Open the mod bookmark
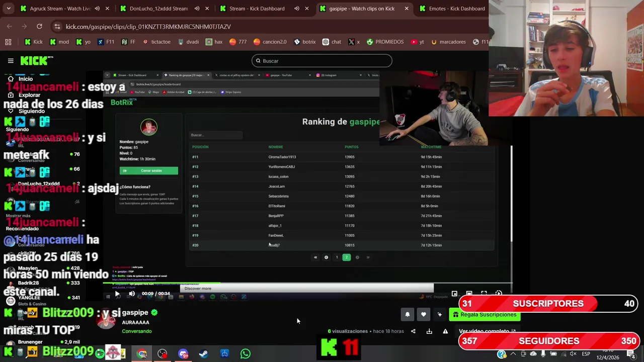Screen dimensions: 644x362 click(x=59, y=42)
